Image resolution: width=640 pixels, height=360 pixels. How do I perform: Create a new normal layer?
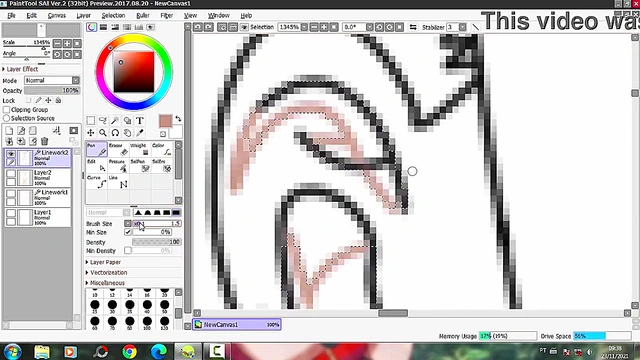[9, 131]
